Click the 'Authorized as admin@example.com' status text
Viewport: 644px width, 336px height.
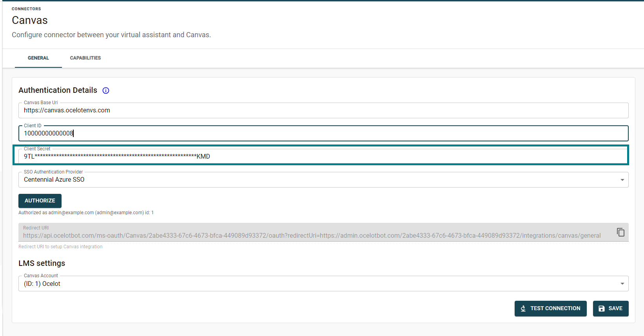pos(86,213)
